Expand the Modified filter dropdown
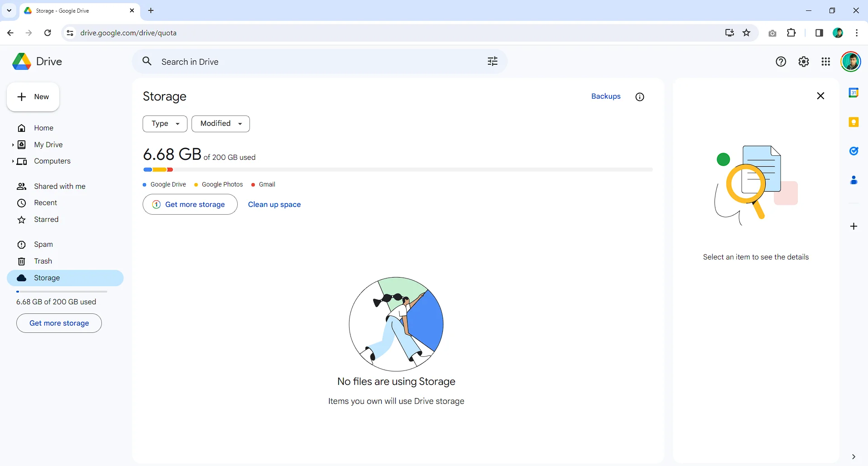Screen dimensions: 868x466 [221, 123]
